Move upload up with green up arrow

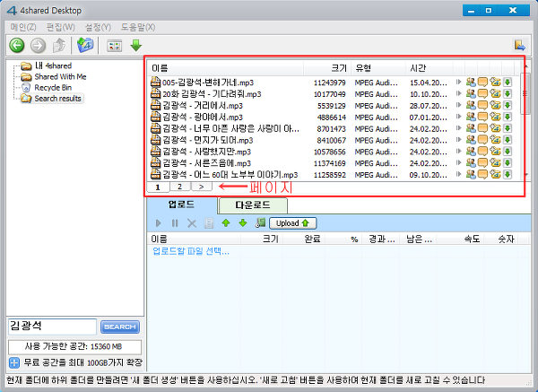(x=226, y=223)
